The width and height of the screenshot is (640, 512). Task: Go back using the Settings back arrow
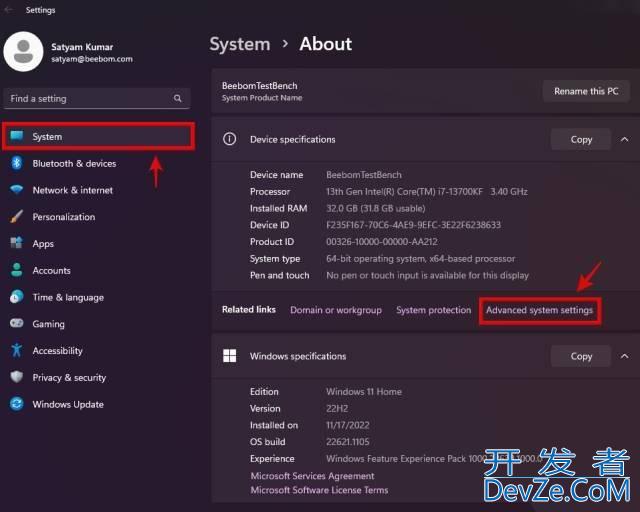click(8, 10)
